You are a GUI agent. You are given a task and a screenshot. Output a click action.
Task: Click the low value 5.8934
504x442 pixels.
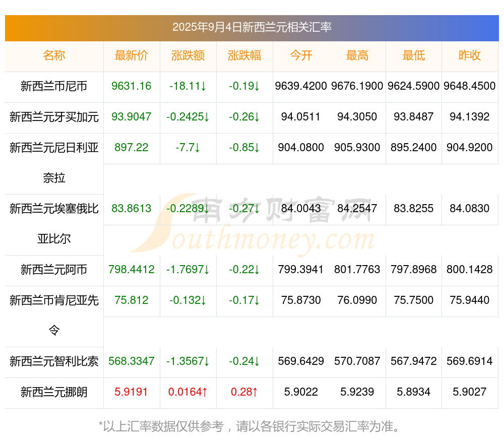pyautogui.click(x=414, y=392)
